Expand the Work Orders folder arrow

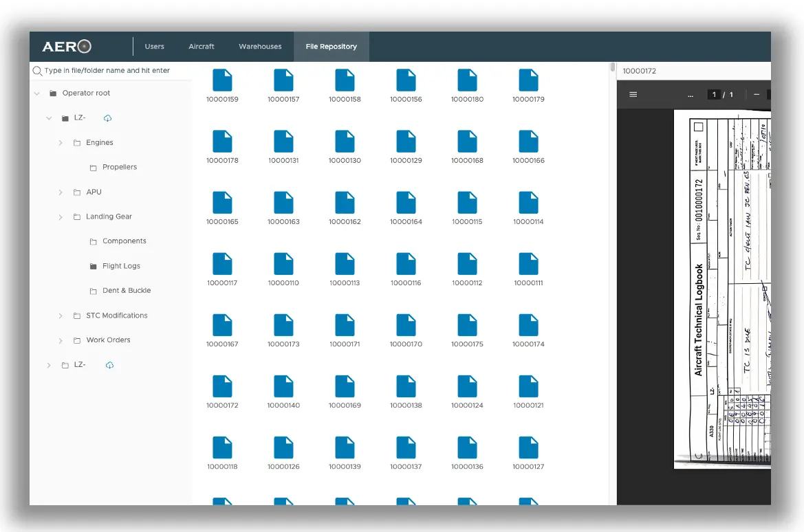click(61, 341)
